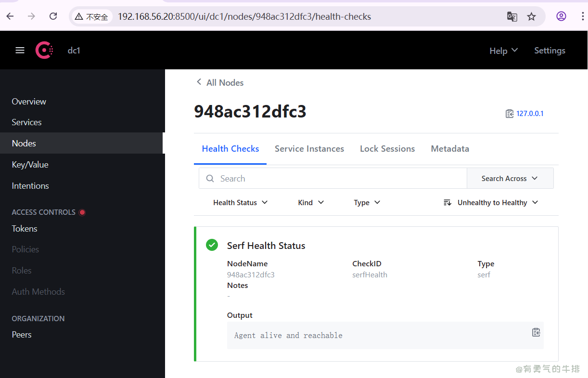
Task: Toggle the hamburger sidebar menu
Action: tap(20, 50)
